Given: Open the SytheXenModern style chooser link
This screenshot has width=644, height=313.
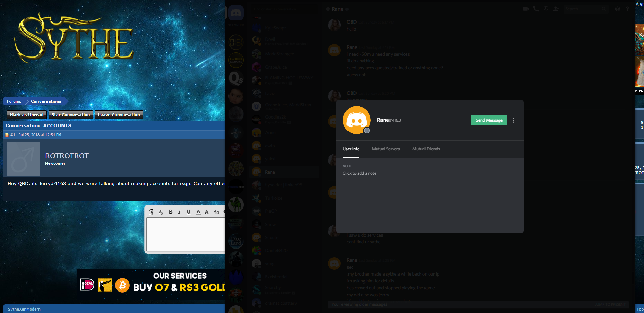Looking at the screenshot, I should click(24, 309).
